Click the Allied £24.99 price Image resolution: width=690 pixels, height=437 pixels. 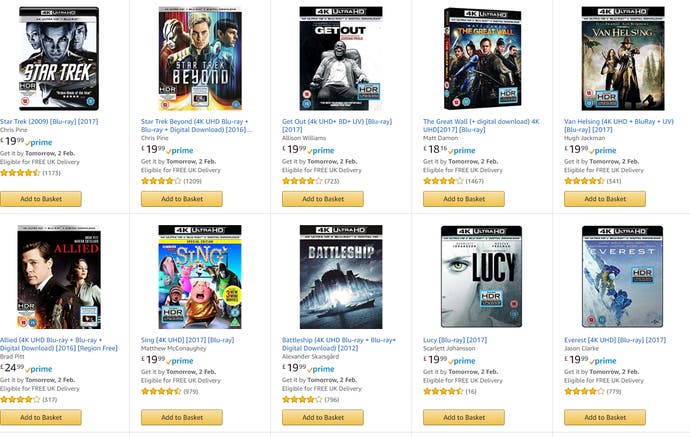pyautogui.click(x=12, y=368)
